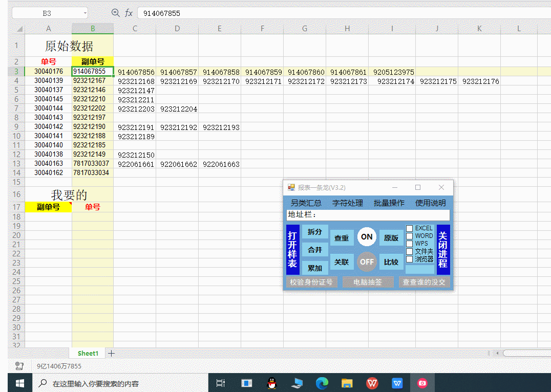Open the red WPS Office taskbar icon
The image size is (551, 392).
click(x=372, y=383)
